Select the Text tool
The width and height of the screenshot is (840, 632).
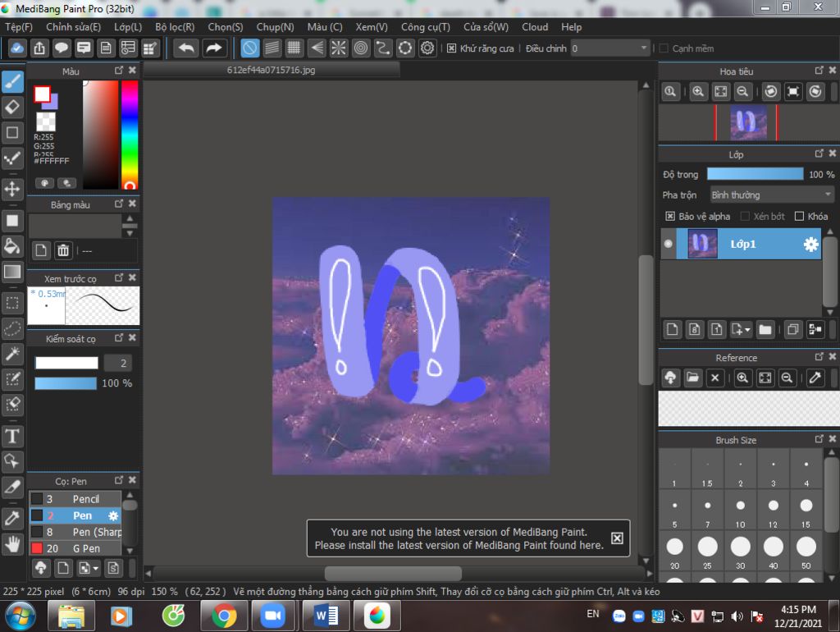click(12, 436)
